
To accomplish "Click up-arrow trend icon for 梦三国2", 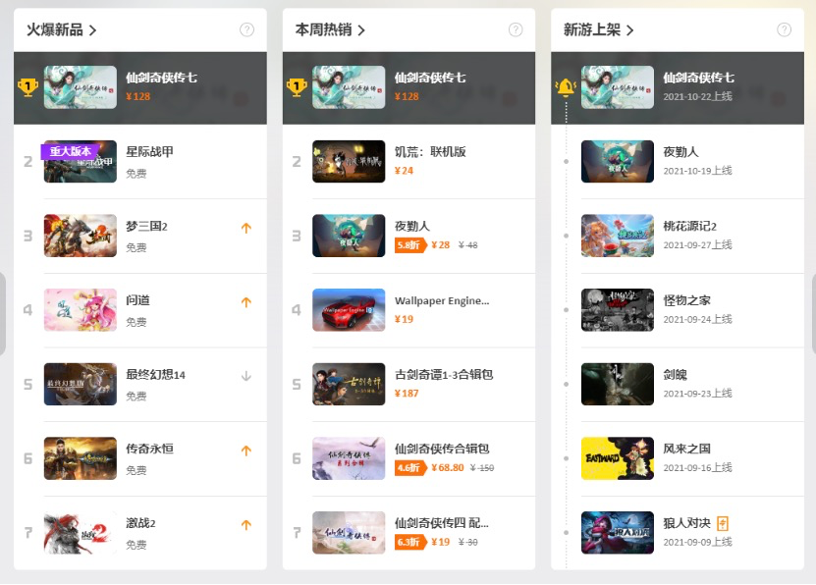I will pyautogui.click(x=246, y=228).
